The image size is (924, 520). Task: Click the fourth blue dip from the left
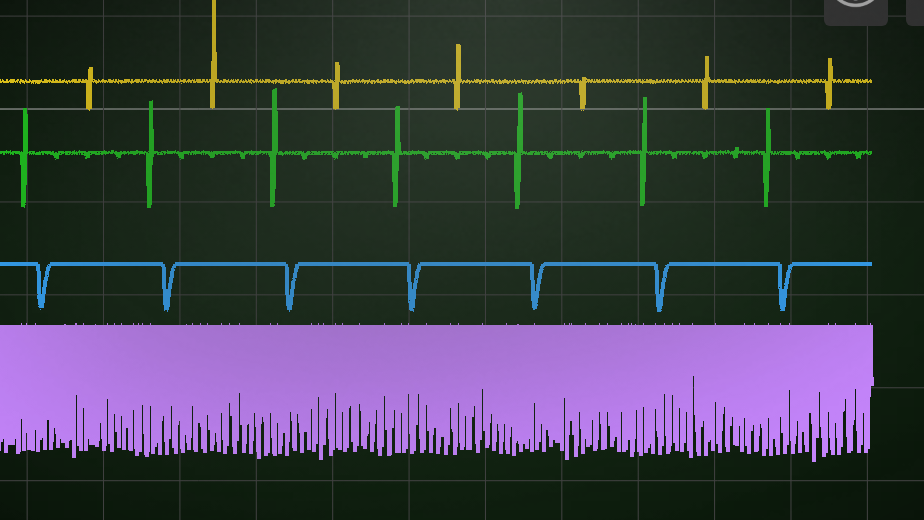pyautogui.click(x=412, y=288)
